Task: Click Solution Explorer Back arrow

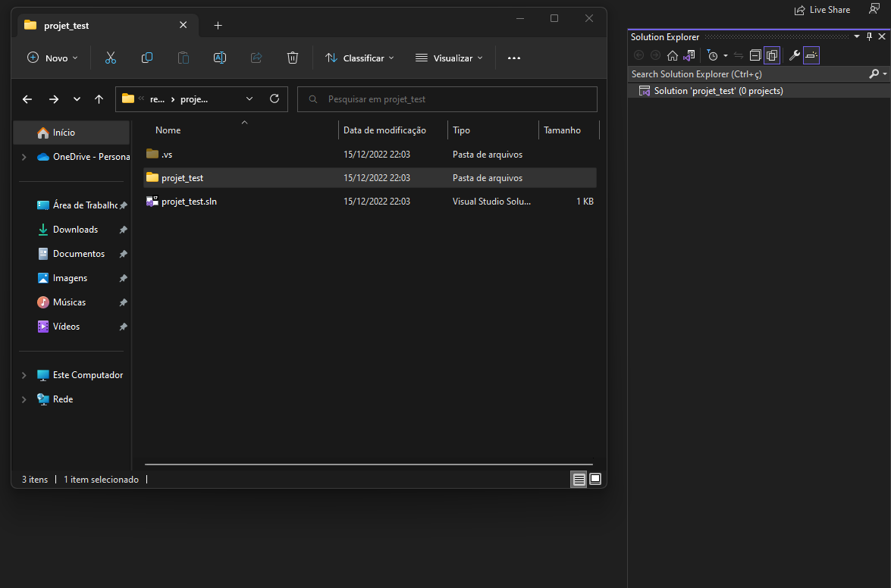Action: [x=638, y=55]
